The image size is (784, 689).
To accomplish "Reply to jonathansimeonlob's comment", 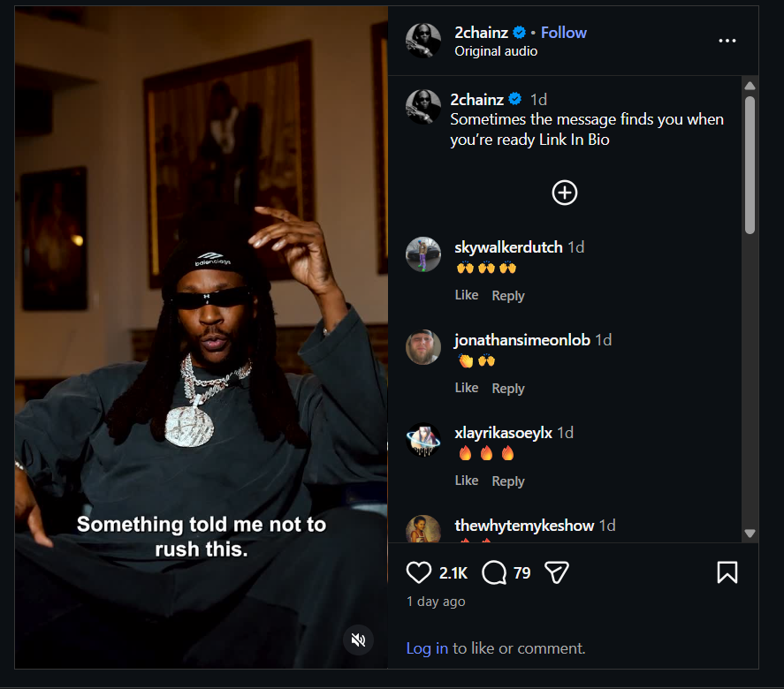I will point(508,389).
